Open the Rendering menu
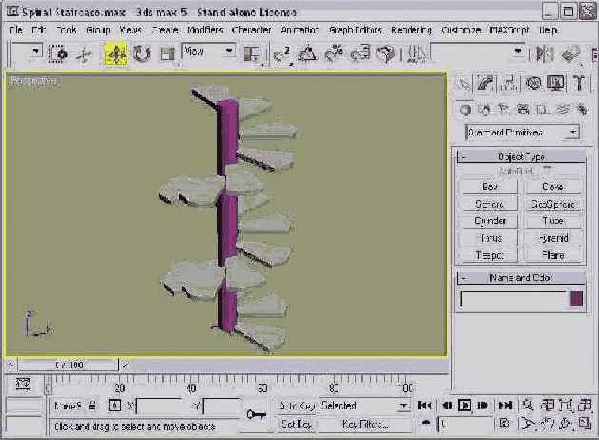 [x=411, y=30]
